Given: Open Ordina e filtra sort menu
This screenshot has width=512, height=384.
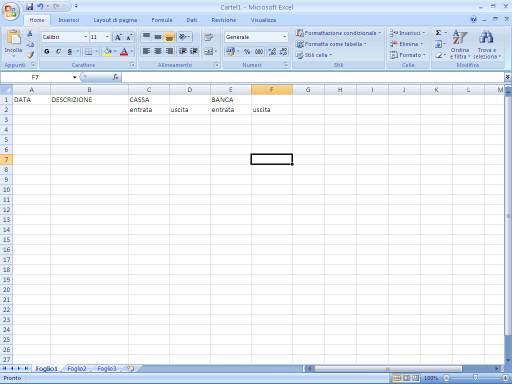Looking at the screenshot, I should pos(460,44).
